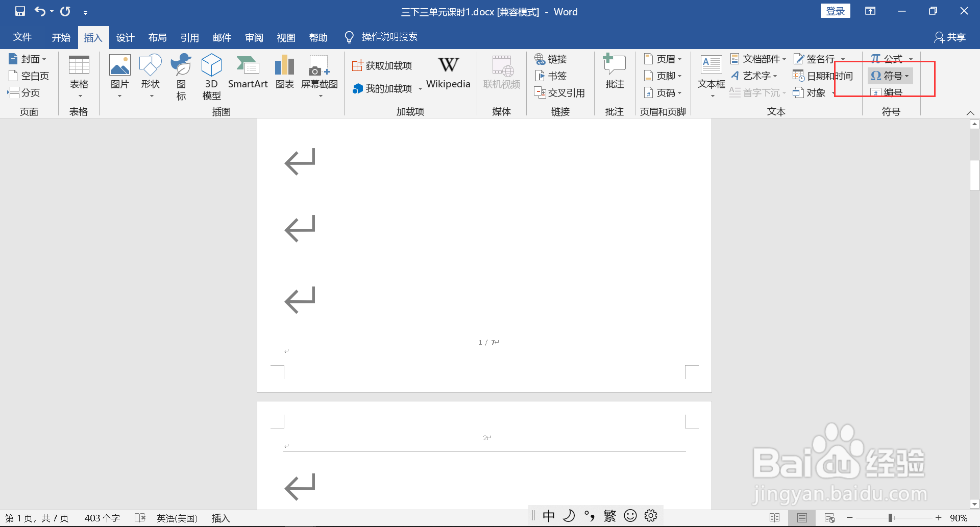Open the 符号 symbol dropdown
The height and width of the screenshot is (527, 980).
point(890,76)
